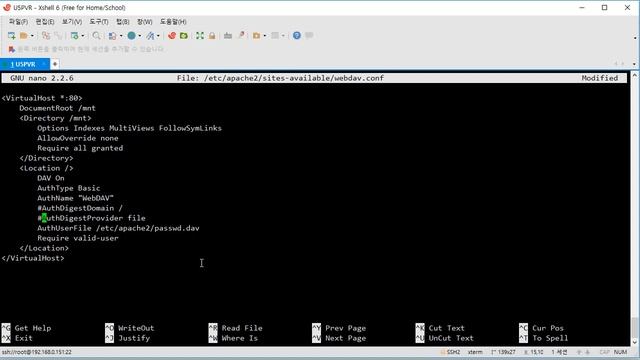Click the globe Encoding icon

(131, 36)
